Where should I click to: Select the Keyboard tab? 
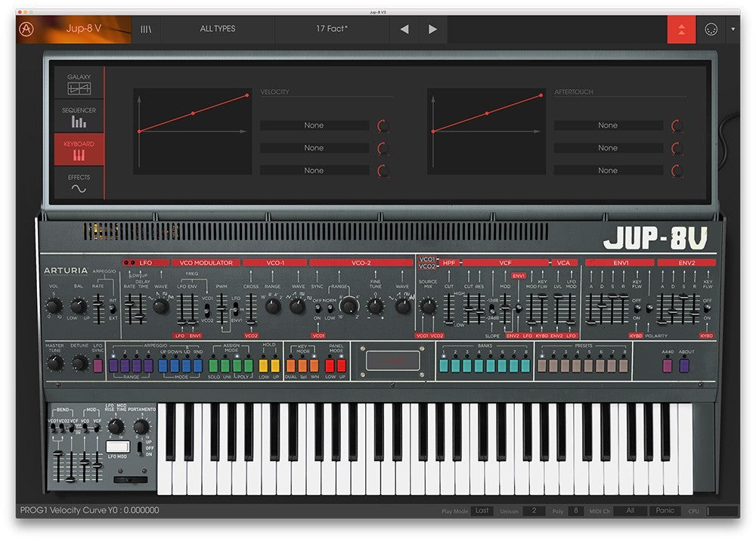pos(79,150)
